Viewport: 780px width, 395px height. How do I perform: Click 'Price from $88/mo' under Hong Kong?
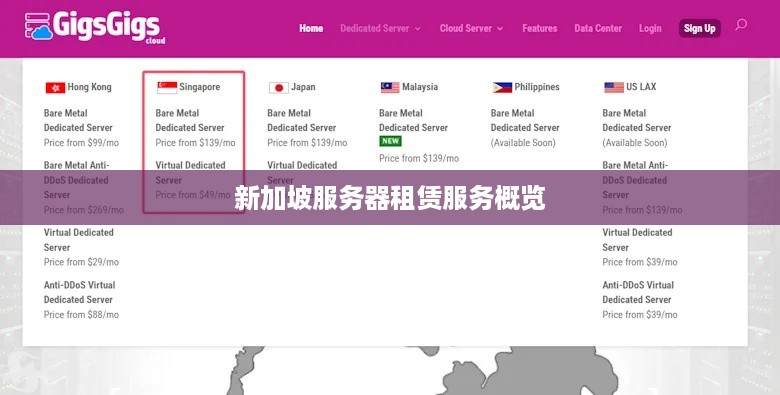81,314
